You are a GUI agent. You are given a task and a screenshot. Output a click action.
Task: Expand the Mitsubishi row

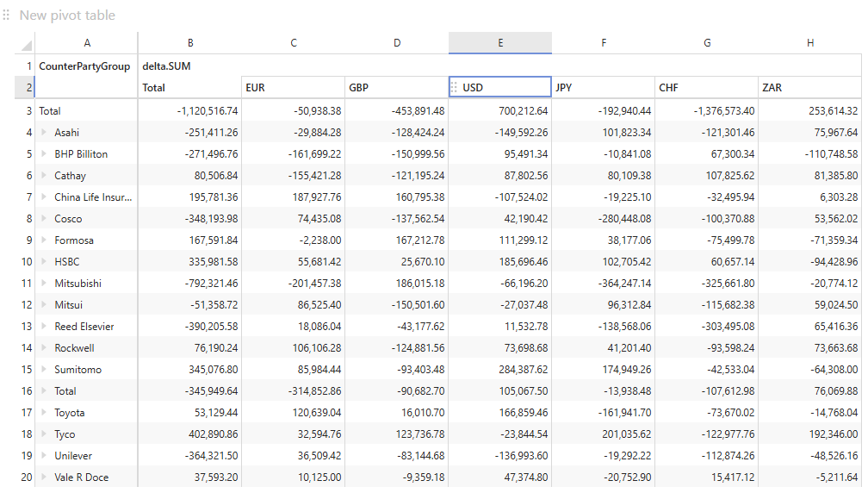click(x=44, y=283)
